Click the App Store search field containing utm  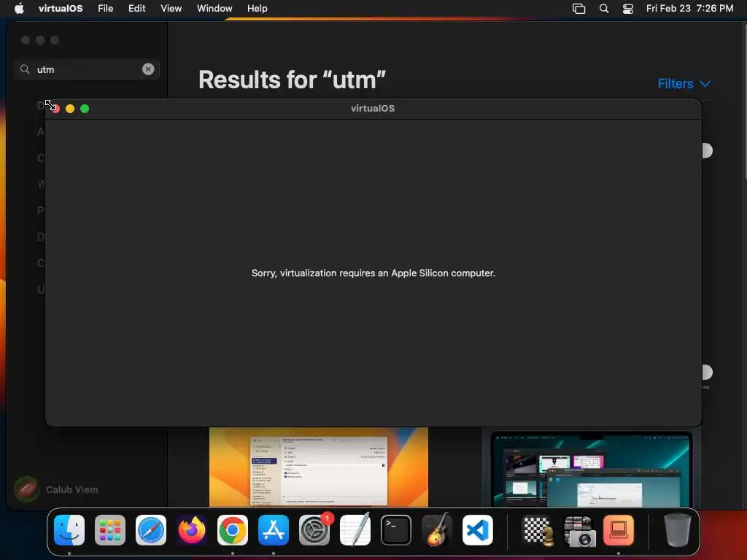(x=87, y=69)
